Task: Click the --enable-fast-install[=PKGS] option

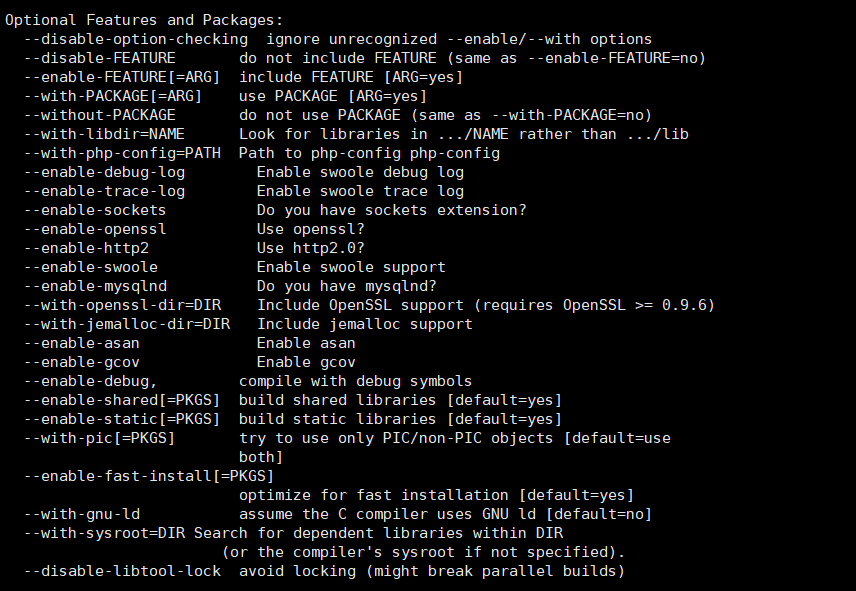Action: (x=147, y=476)
